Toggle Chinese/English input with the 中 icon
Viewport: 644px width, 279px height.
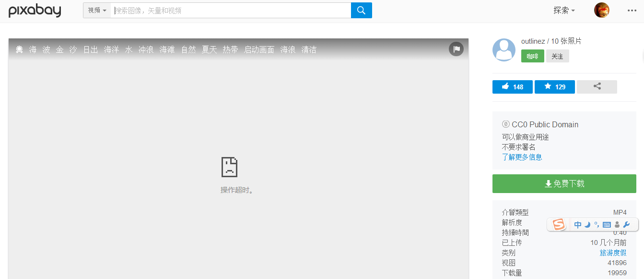click(x=578, y=224)
